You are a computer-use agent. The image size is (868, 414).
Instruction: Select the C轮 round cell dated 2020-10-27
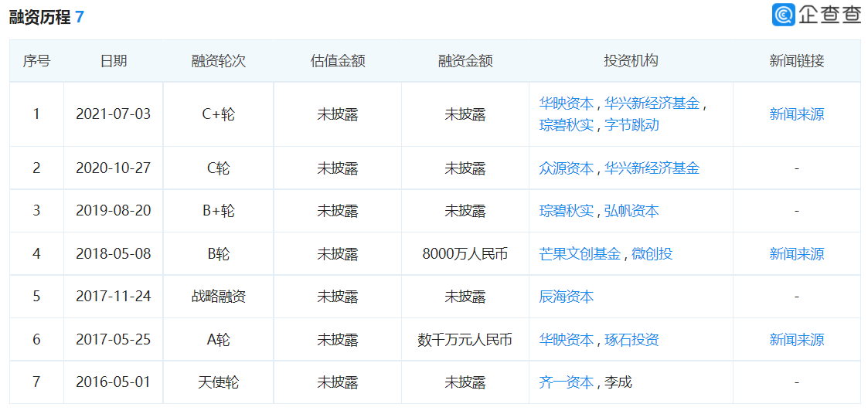(x=218, y=168)
